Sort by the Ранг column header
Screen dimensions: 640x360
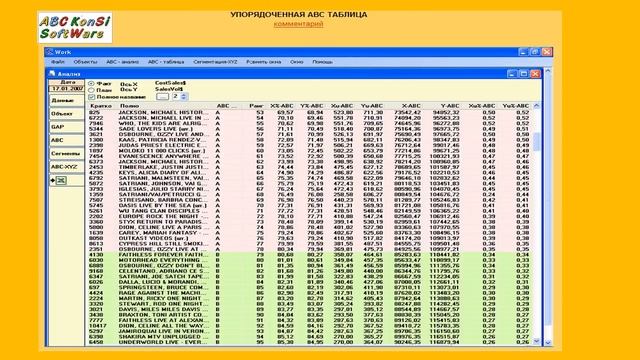(x=256, y=106)
